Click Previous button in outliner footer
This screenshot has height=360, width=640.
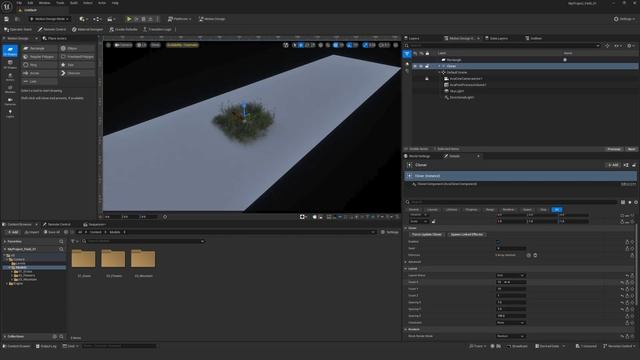click(614, 149)
